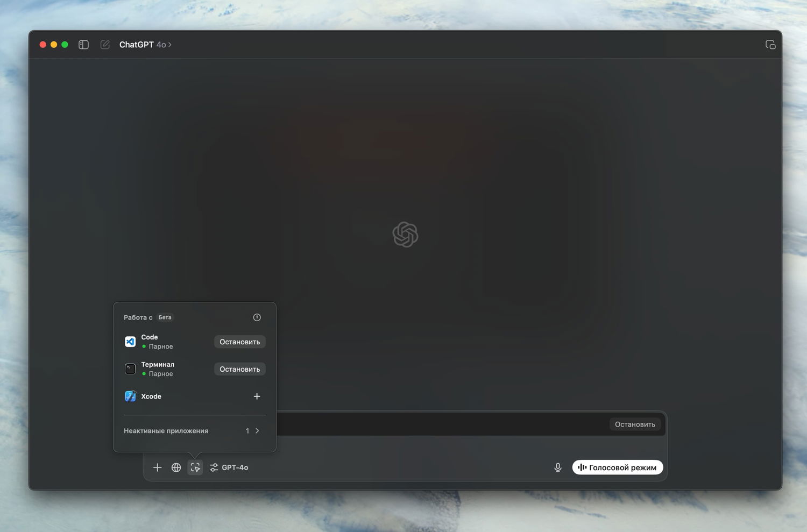This screenshot has width=807, height=532.
Task: Maximize the ChatGPT window
Action: point(65,45)
